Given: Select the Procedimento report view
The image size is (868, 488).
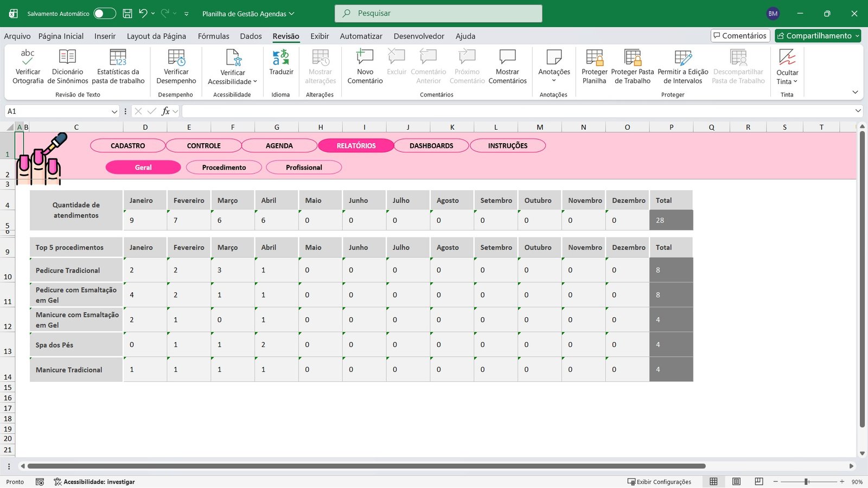Looking at the screenshot, I should pos(224,167).
